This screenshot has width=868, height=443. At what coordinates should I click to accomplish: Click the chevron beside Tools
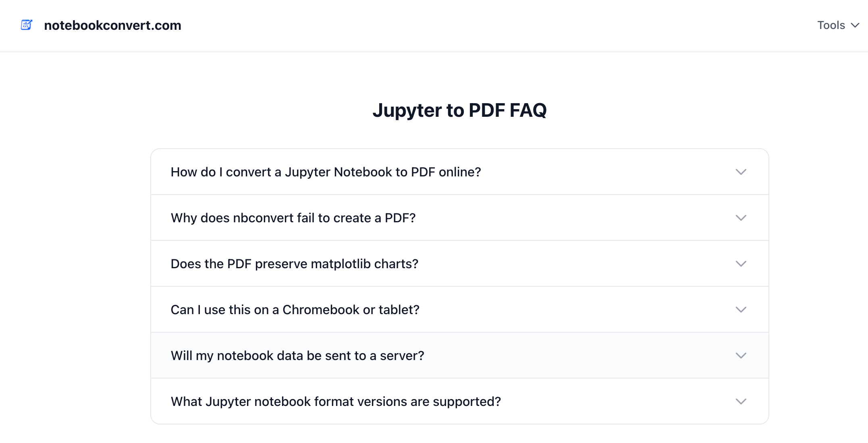(855, 25)
